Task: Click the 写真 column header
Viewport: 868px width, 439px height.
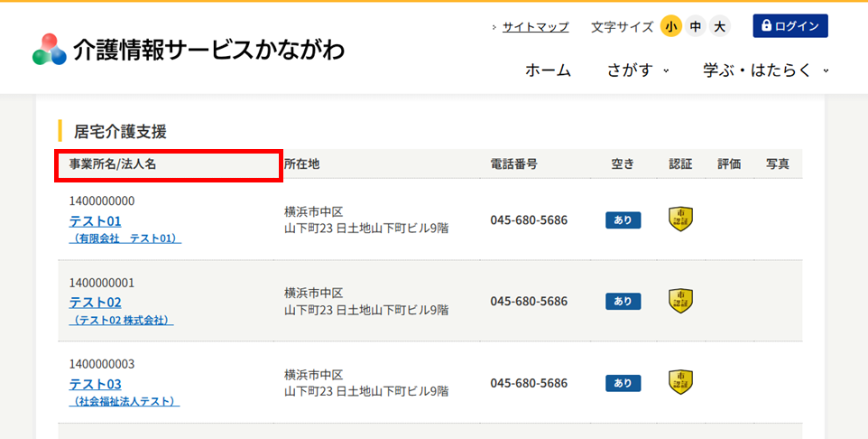Action: [778, 164]
